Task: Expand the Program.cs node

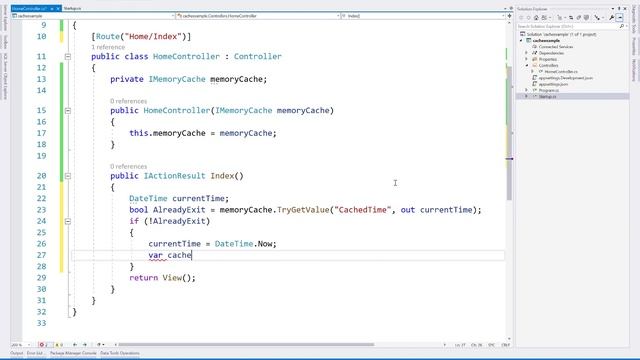Action: pyautogui.click(x=527, y=90)
